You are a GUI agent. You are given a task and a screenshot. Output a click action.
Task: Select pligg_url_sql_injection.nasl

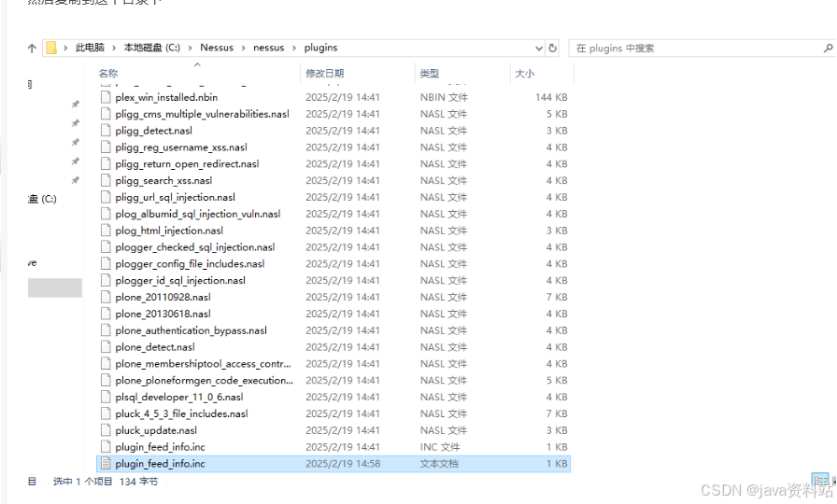click(175, 197)
